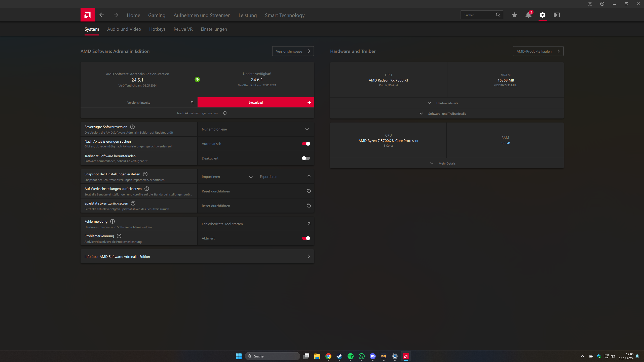
Task: Open the Nur empfohlene dropdown
Action: pyautogui.click(x=255, y=129)
